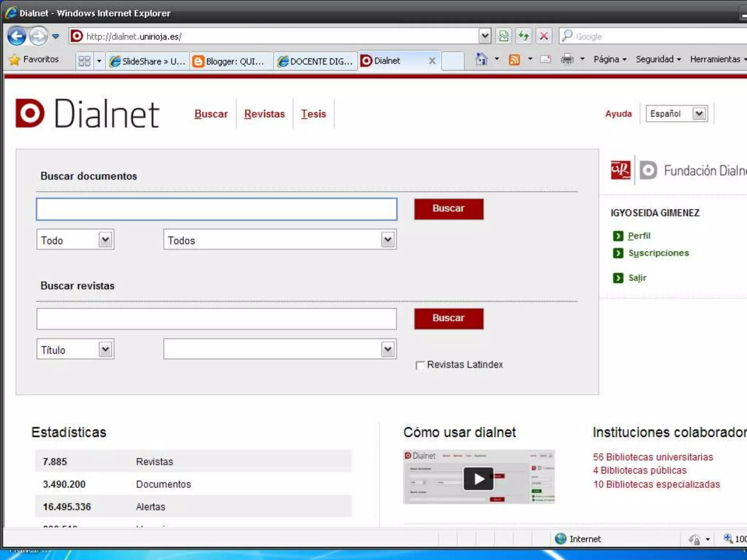Click the browser Back arrow button
The width and height of the screenshot is (747, 560).
(16, 36)
